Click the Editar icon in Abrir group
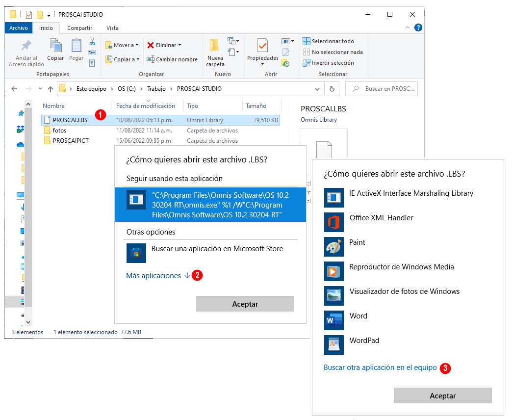This screenshot has width=513, height=420. (285, 52)
